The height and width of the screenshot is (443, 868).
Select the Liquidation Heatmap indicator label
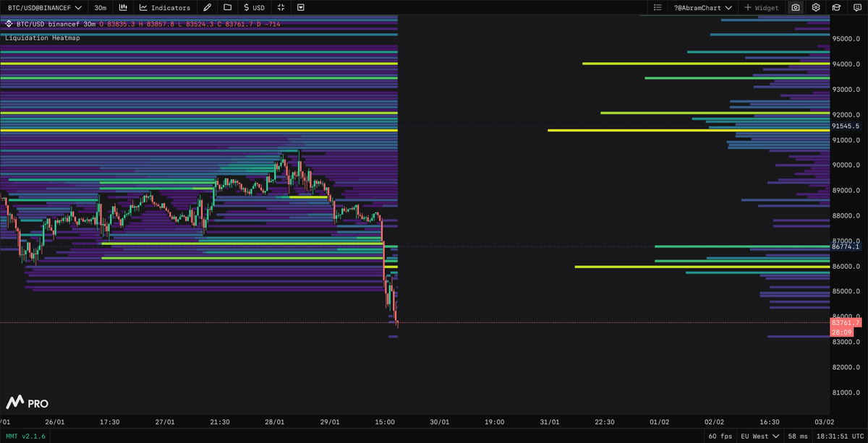pos(42,38)
